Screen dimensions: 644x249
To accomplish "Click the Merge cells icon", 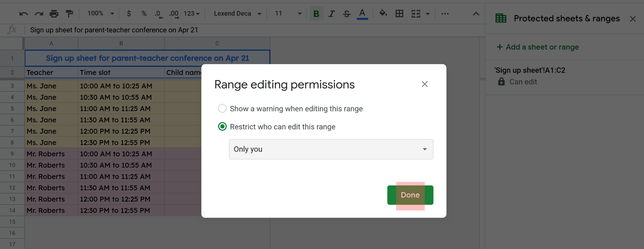I will [416, 14].
